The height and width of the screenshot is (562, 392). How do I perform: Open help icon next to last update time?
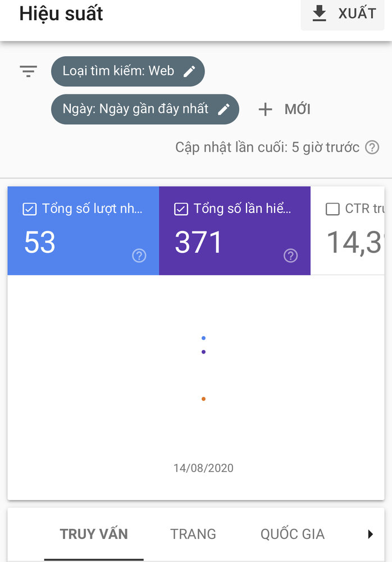pyautogui.click(x=372, y=147)
